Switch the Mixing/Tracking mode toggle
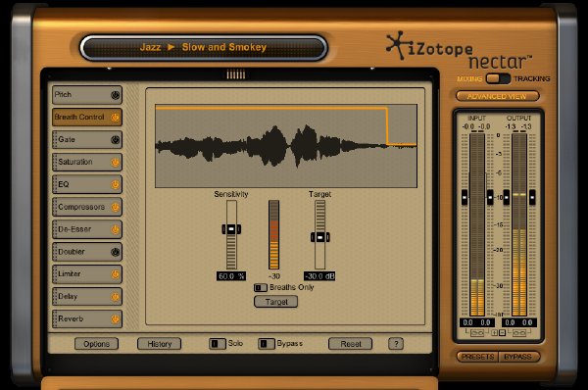This screenshot has width=588, height=390. pos(498,78)
